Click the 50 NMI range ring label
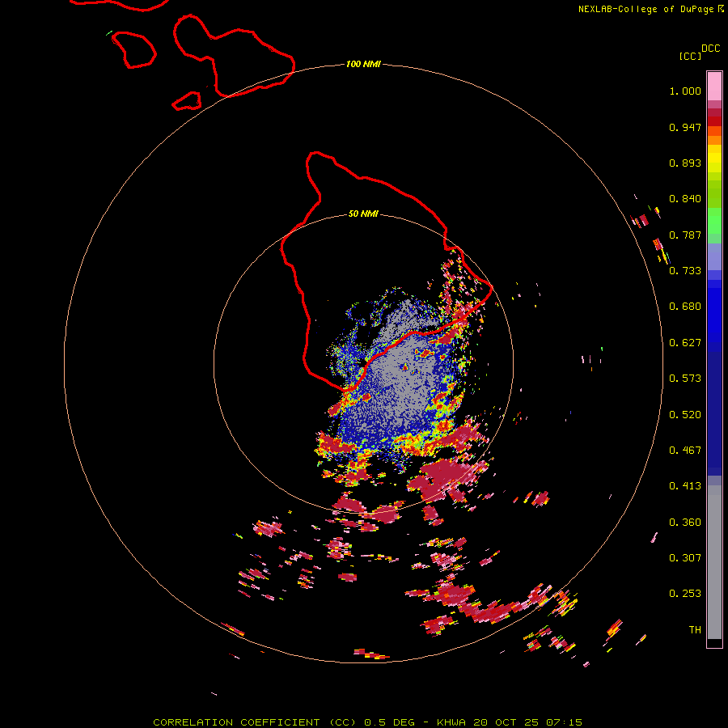Image resolution: width=728 pixels, height=728 pixels. point(363,214)
